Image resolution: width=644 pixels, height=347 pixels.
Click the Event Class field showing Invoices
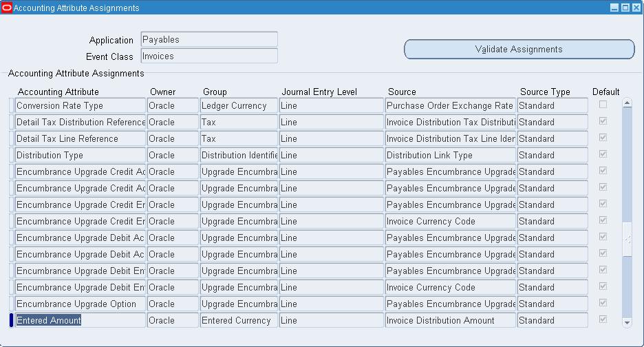tap(209, 56)
